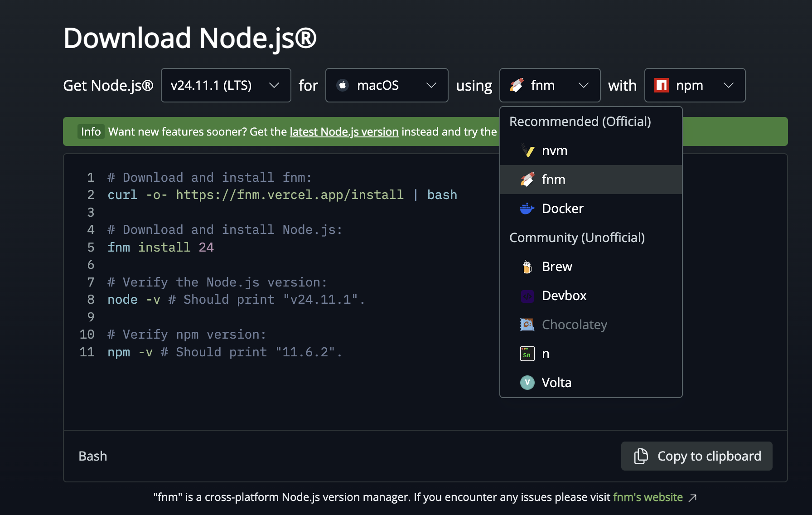Open the npm package manager dropdown
The image size is (812, 515).
(x=695, y=85)
